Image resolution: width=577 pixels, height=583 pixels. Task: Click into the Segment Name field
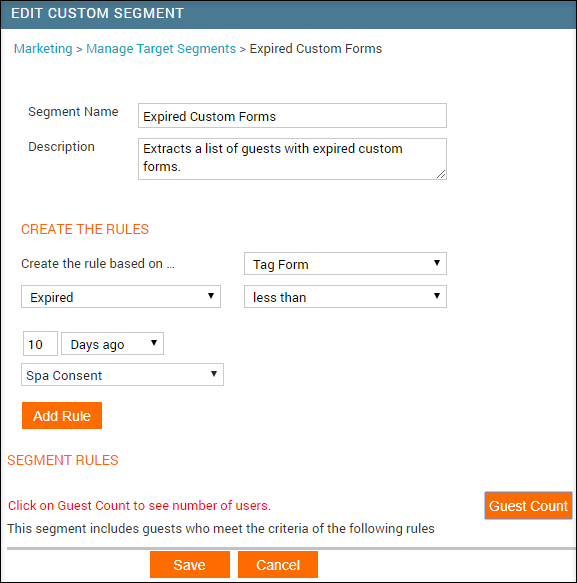click(292, 116)
